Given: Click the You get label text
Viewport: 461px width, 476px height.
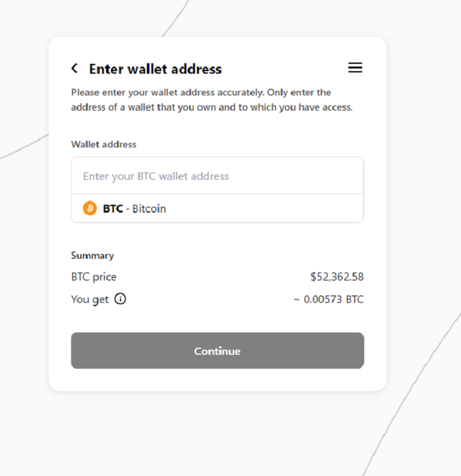Looking at the screenshot, I should click(90, 300).
